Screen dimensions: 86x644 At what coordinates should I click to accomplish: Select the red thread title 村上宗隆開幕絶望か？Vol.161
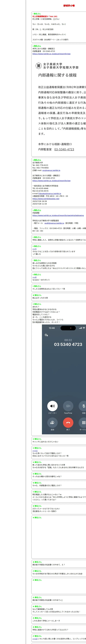(x=45, y=17)
